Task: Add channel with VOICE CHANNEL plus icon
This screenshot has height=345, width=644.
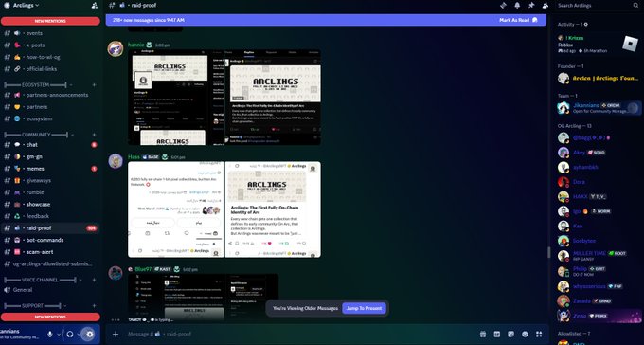Action: tap(94, 280)
